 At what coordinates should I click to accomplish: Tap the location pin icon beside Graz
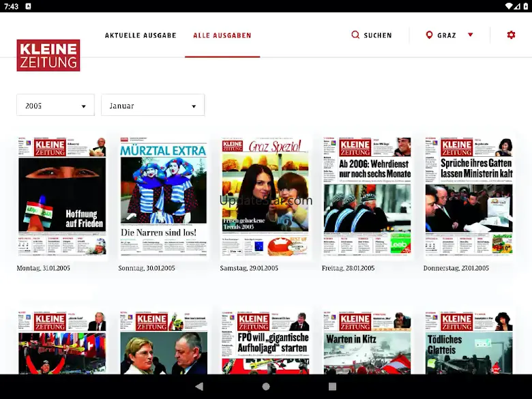[429, 35]
